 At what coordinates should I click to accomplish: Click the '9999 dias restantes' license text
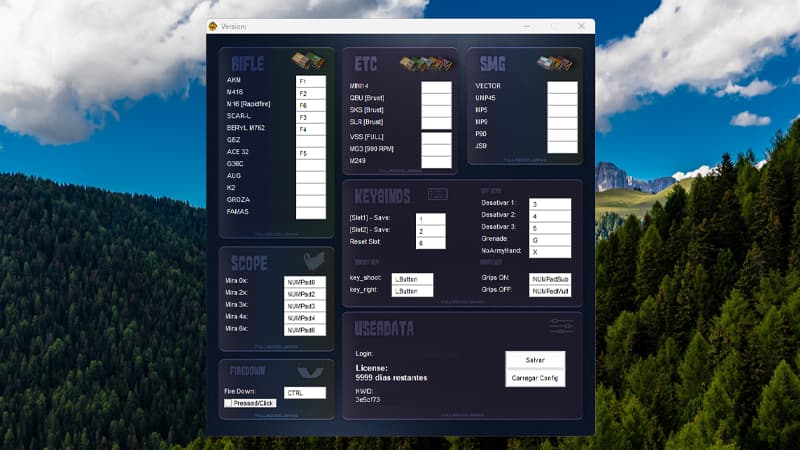tap(391, 378)
